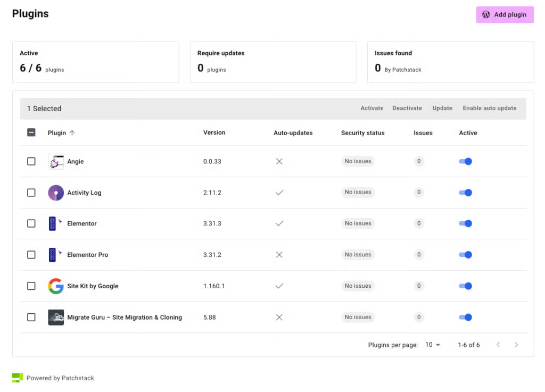Toggle the select-all header checkbox
Screen dimensions: 545x392
tap(31, 133)
